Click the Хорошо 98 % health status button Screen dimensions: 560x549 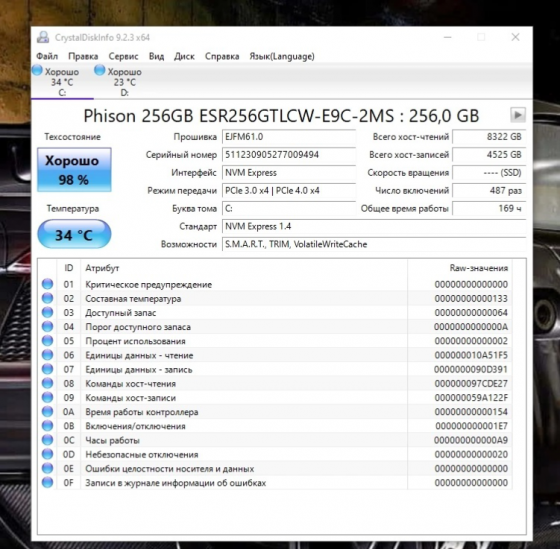point(74,170)
